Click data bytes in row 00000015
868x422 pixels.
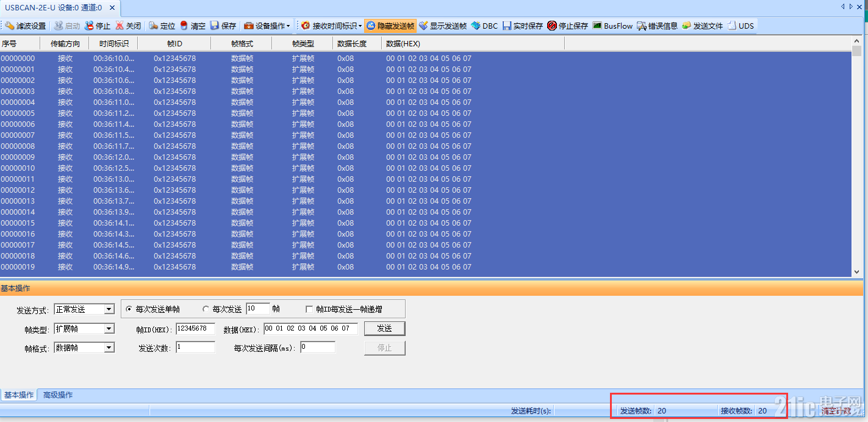(x=429, y=223)
